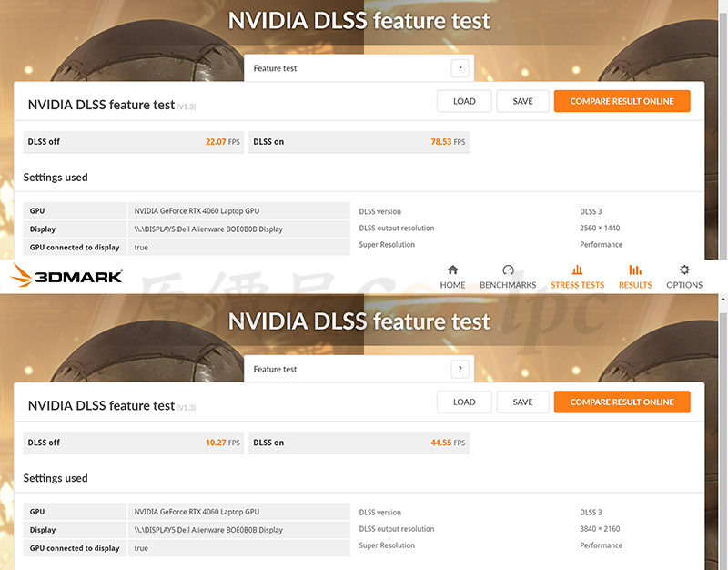Viewport: 728px width, 570px height.
Task: Open the Stress Tests chart icon
Action: point(577,270)
